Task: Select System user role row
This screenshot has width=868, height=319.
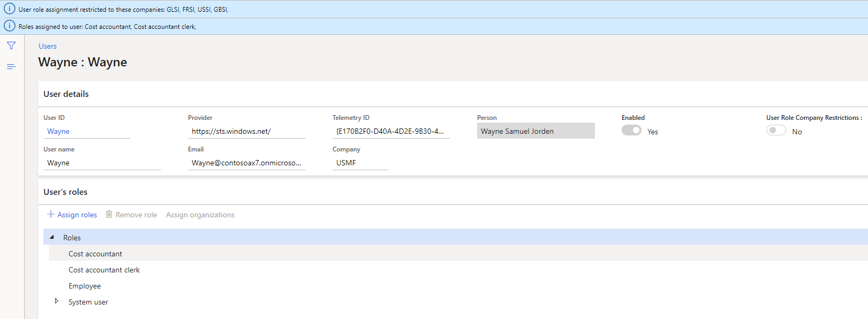Action: coord(458,302)
